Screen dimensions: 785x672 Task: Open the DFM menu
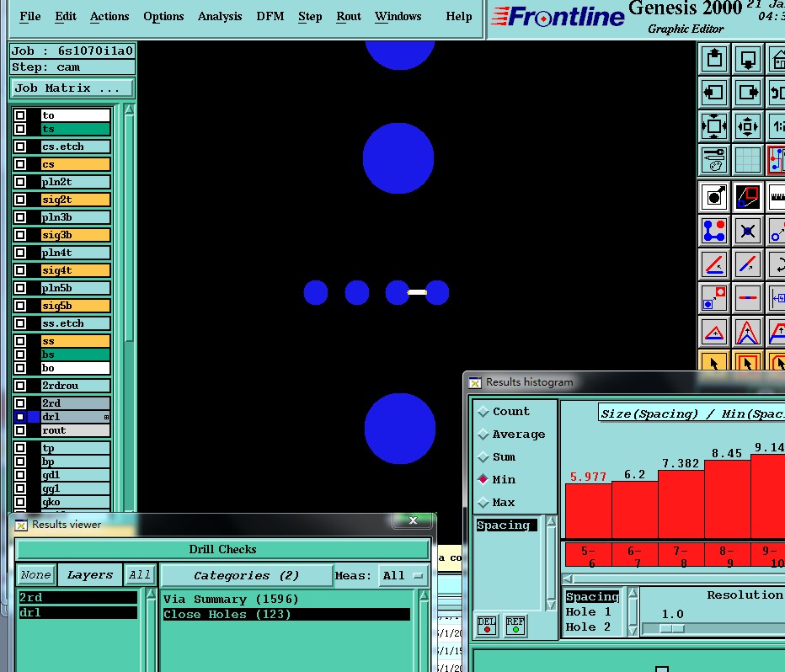point(270,17)
